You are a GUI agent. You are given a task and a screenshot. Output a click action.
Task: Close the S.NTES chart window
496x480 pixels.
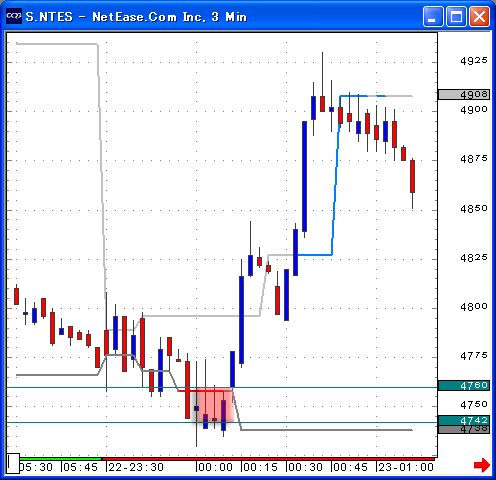pos(479,16)
